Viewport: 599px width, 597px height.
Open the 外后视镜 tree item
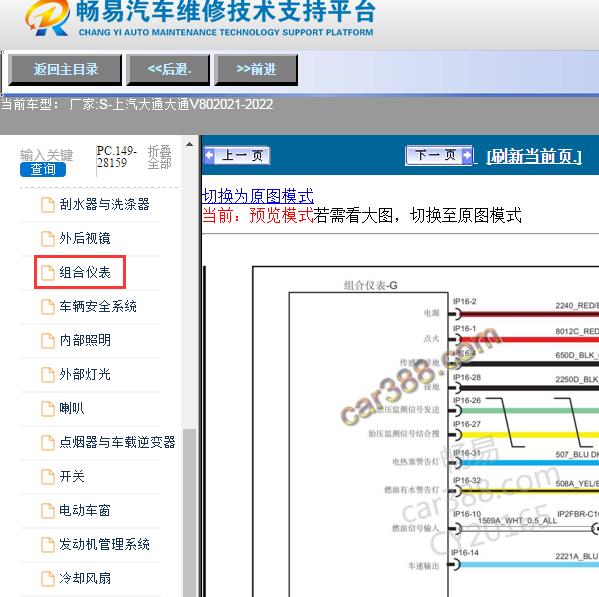[x=85, y=238]
